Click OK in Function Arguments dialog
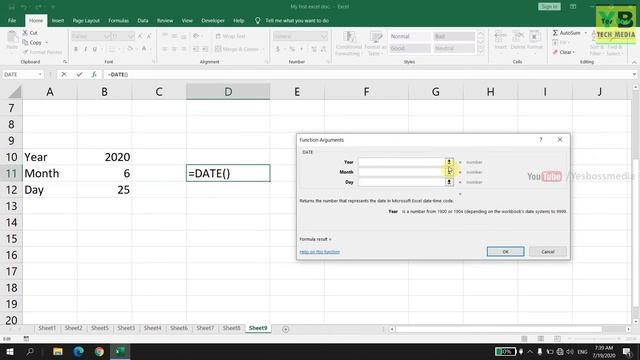Image resolution: width=640 pixels, height=360 pixels. click(505, 251)
